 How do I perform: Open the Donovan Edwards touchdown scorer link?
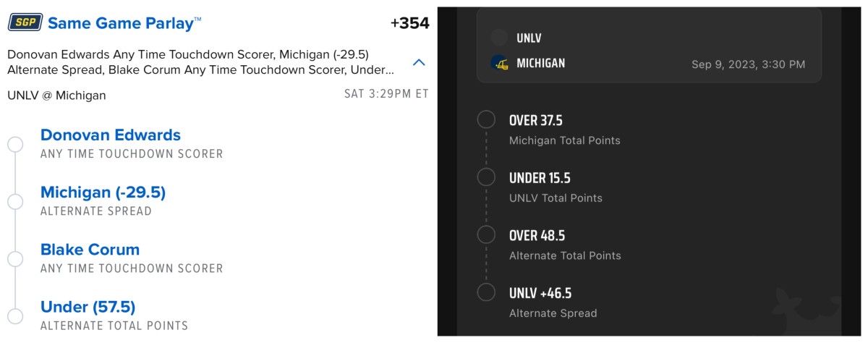click(x=111, y=135)
